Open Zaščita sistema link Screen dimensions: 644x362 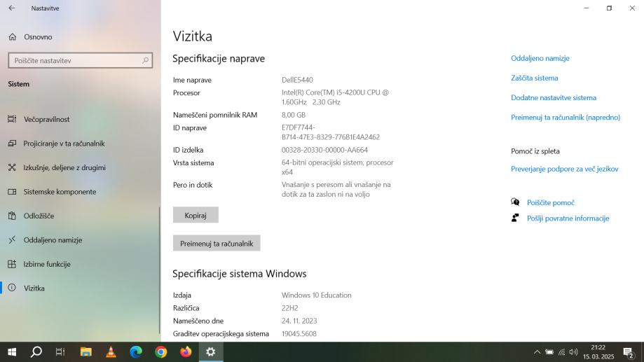tap(535, 78)
